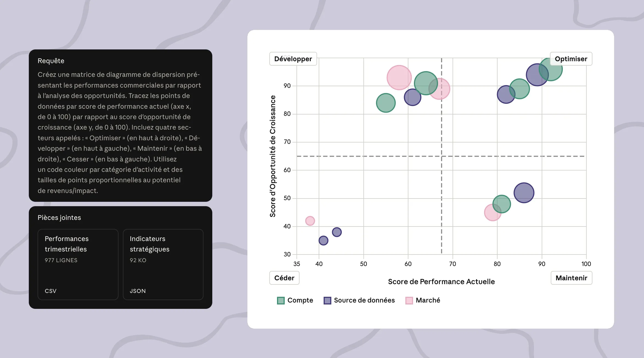The image size is (644, 358).
Task: Click the small pink bubble near 40
Action: click(x=310, y=221)
